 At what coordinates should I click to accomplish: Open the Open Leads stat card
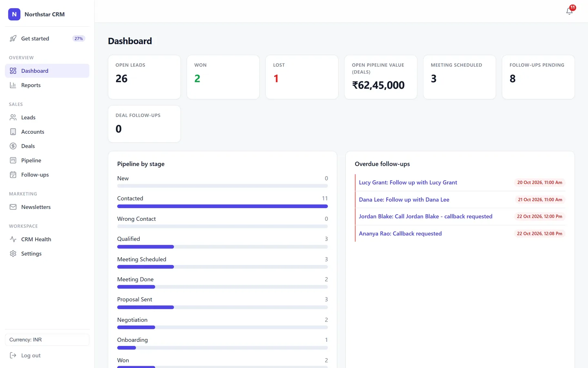tap(144, 77)
